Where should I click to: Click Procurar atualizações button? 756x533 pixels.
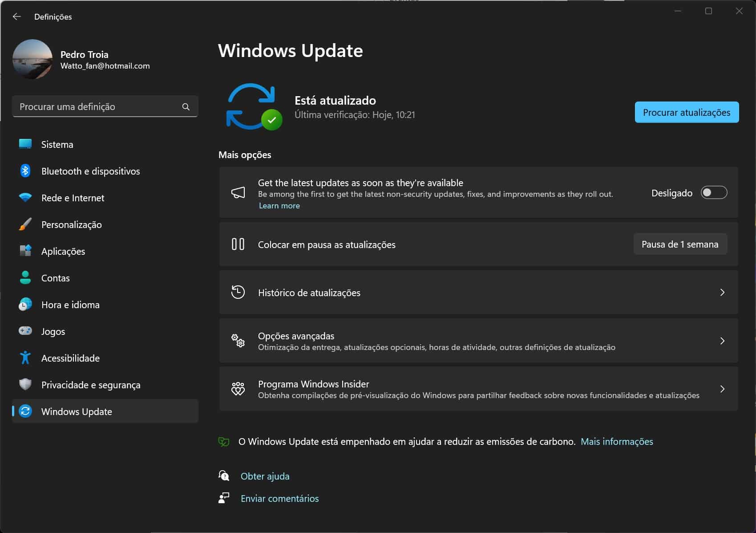[x=686, y=112]
